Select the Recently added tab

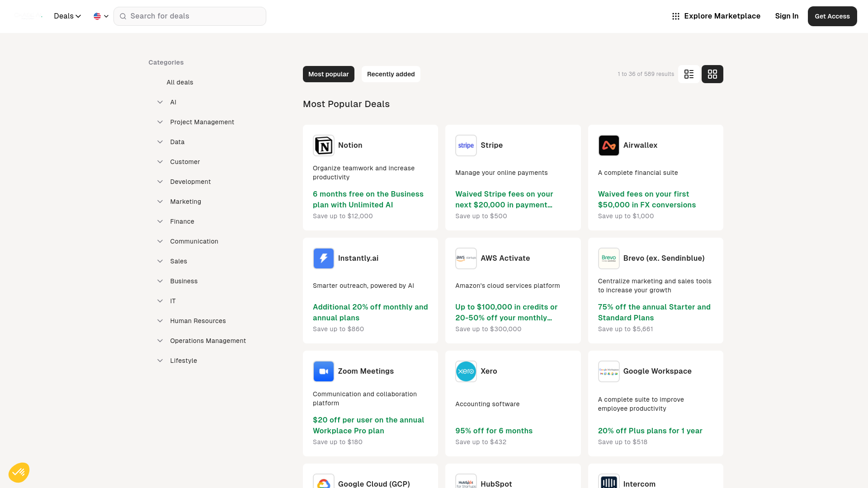pyautogui.click(x=391, y=74)
